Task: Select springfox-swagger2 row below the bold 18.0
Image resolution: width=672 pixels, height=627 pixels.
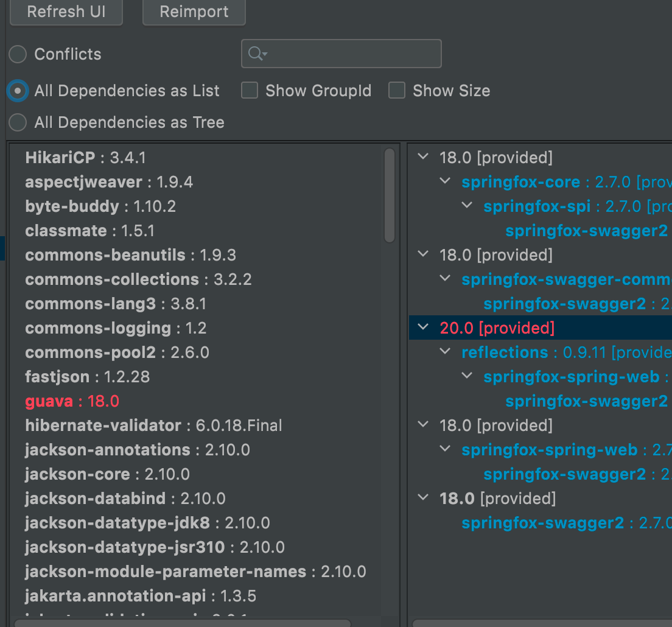Action: click(567, 524)
